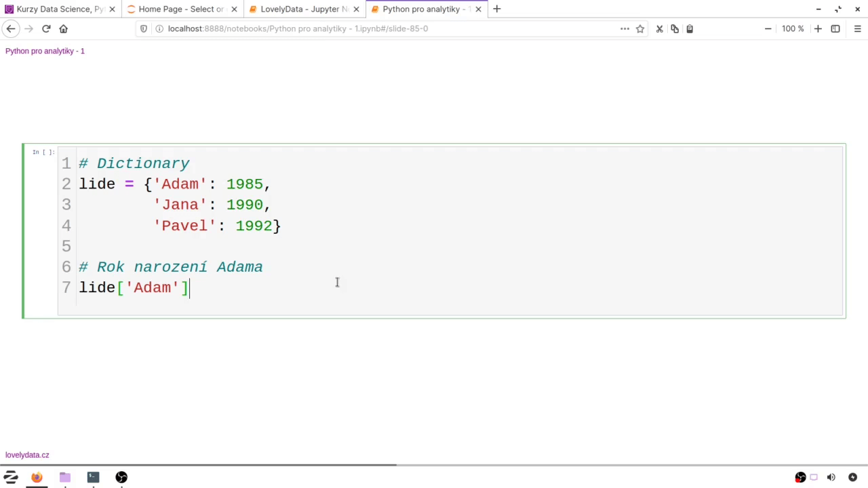Zoom in using the plus icon
Viewport: 868px width, 488px height.
click(x=818, y=28)
